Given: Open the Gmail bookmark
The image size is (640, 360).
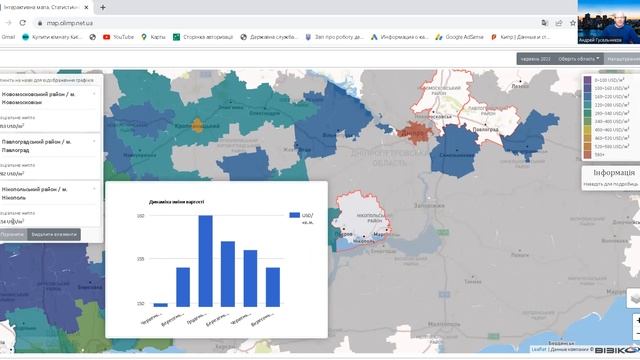Looking at the screenshot, I should coord(7,37).
